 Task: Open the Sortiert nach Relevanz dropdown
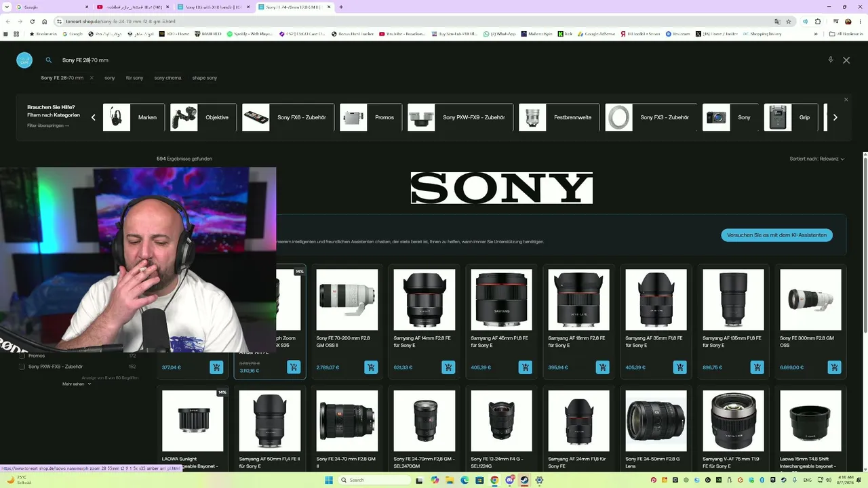pos(817,159)
